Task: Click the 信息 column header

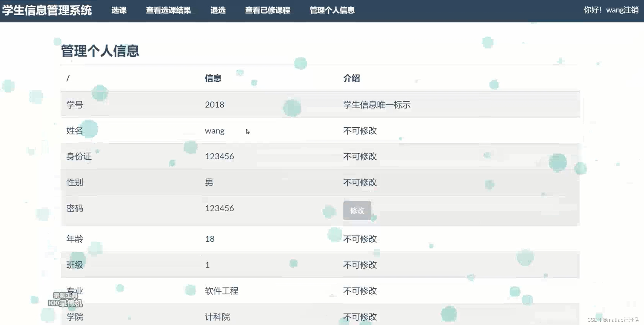Action: pyautogui.click(x=213, y=78)
